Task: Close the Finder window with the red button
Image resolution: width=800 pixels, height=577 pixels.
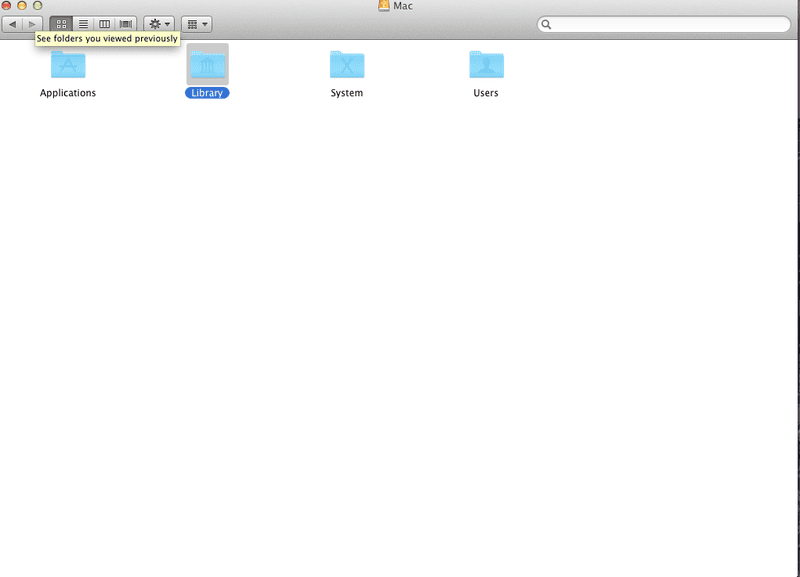Action: 6,5
